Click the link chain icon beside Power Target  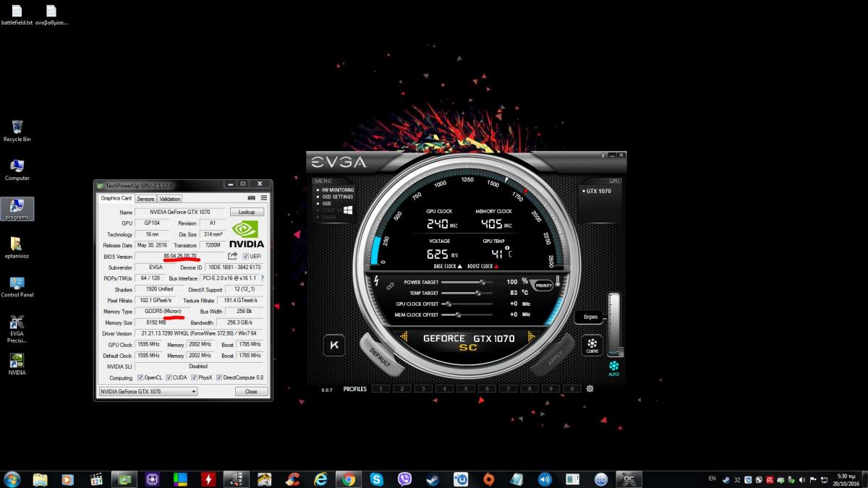pos(390,286)
